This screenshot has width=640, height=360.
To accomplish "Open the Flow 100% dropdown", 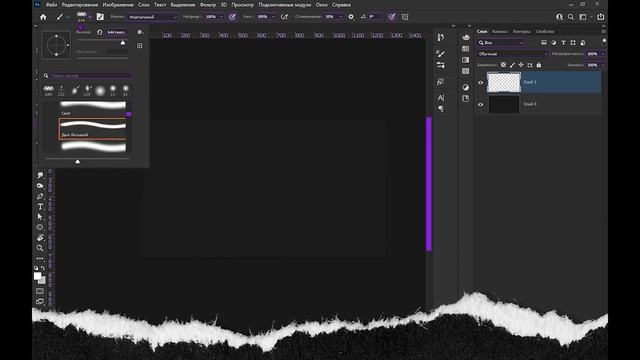I will tap(273, 17).
